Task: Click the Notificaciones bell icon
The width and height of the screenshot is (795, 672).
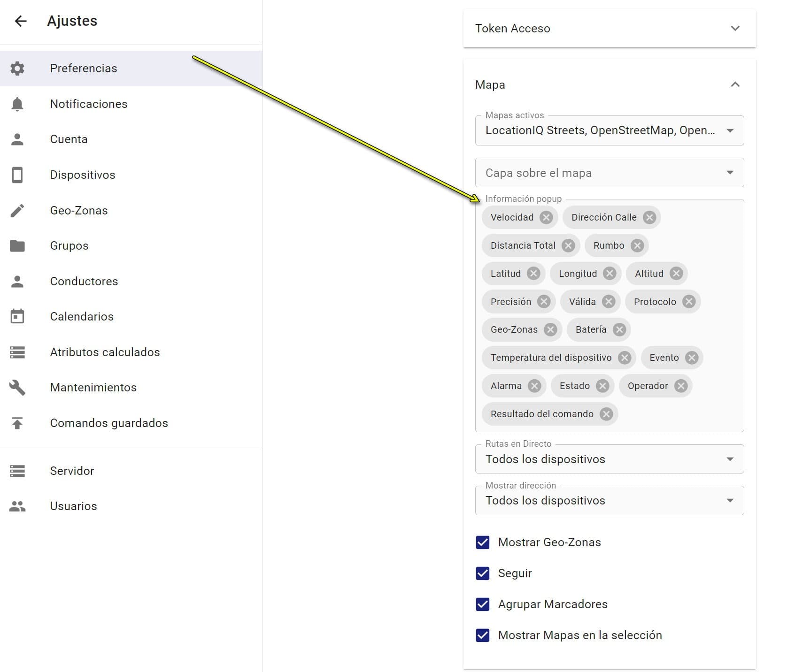Action: coord(17,104)
